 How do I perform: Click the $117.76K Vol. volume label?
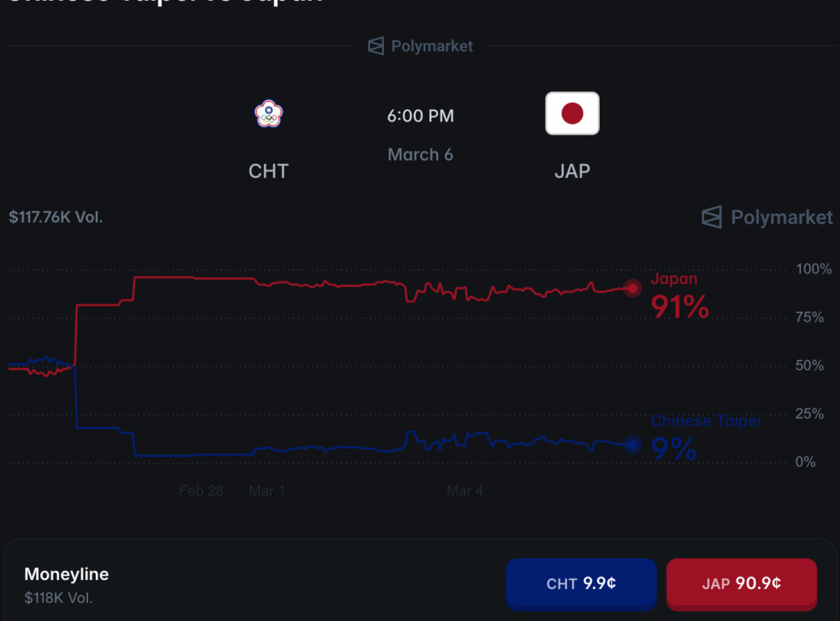pos(56,217)
